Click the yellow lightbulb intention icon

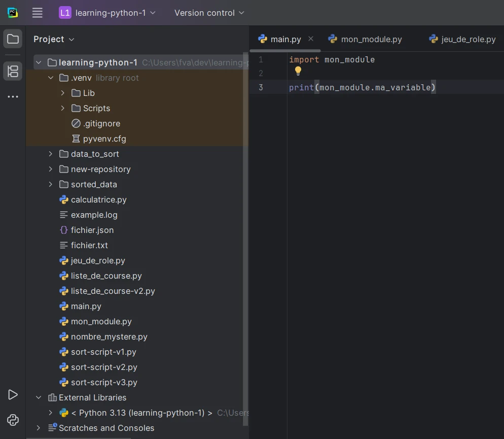(298, 72)
